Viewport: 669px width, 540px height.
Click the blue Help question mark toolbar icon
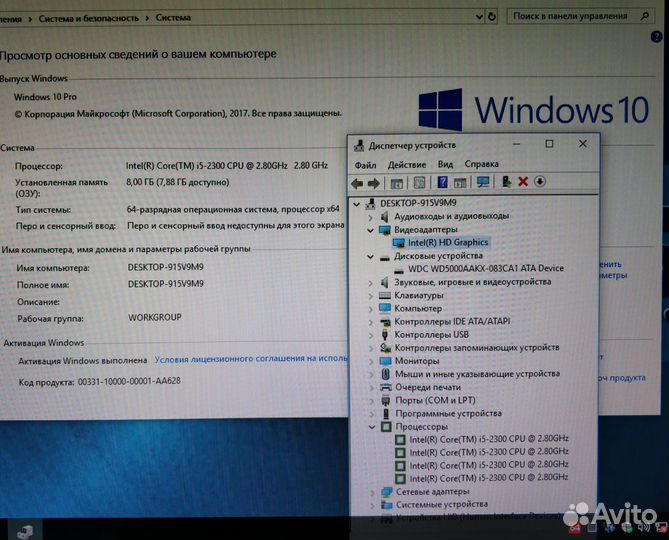pyautogui.click(x=442, y=182)
